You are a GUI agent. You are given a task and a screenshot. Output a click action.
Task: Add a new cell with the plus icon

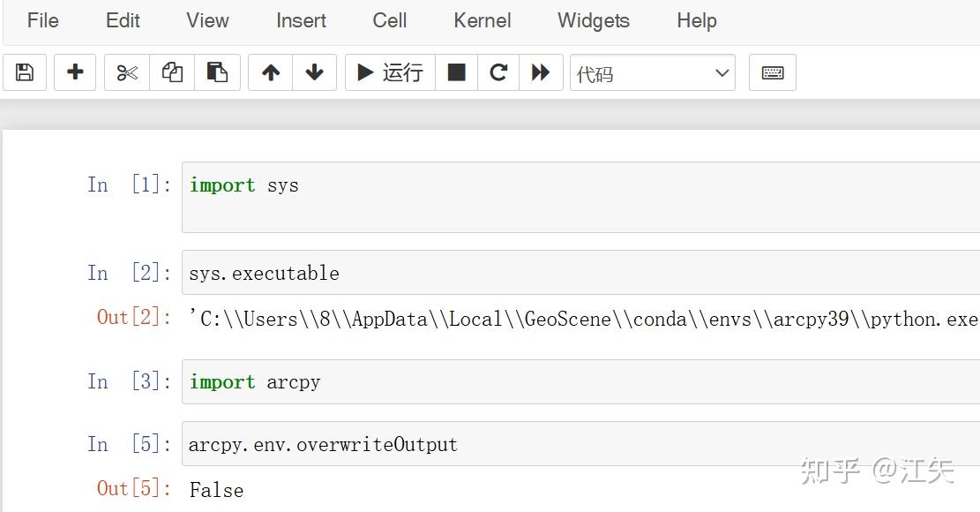click(x=75, y=72)
